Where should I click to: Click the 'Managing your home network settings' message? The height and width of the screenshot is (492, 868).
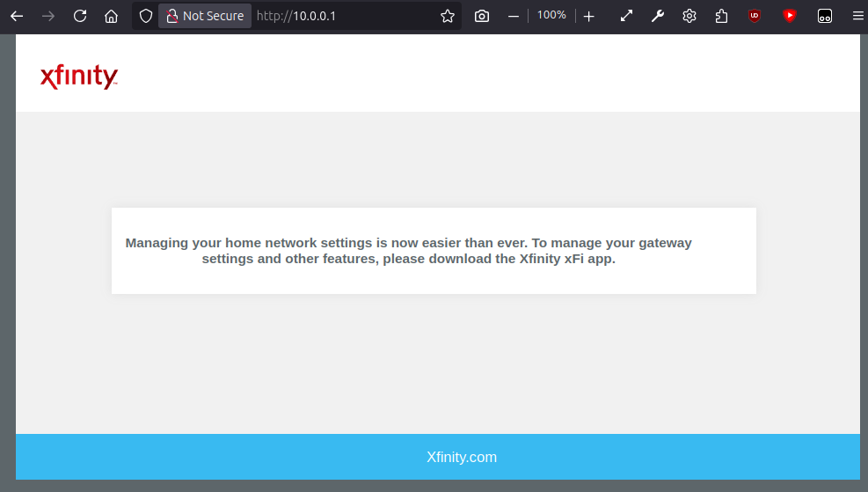point(409,251)
